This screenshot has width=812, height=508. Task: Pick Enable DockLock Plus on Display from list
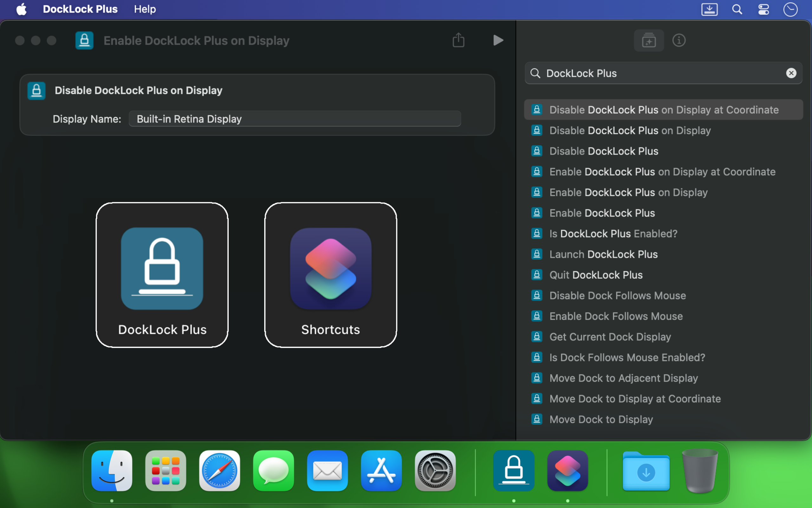(663, 192)
